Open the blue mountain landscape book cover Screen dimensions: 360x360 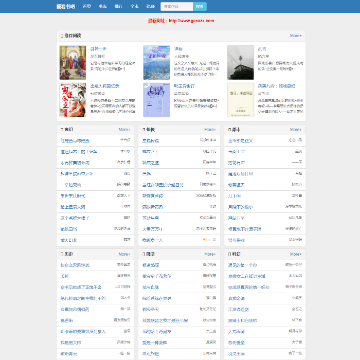pos(156,63)
